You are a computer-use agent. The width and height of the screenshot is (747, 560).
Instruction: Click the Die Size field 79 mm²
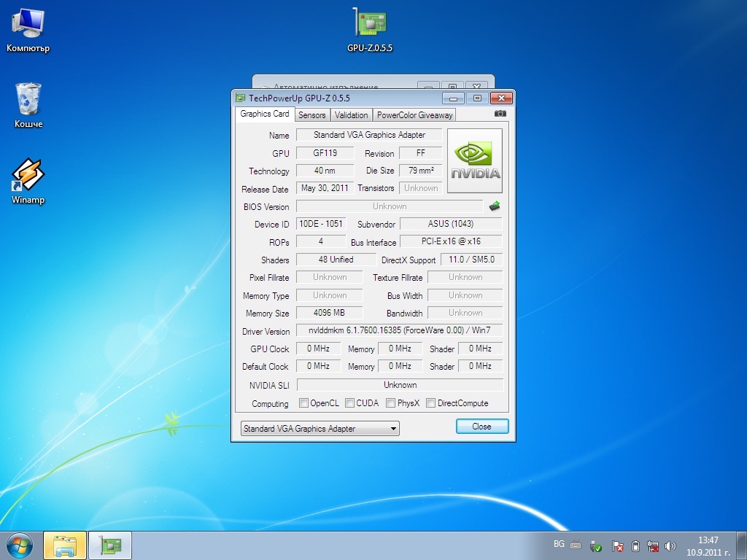421,171
